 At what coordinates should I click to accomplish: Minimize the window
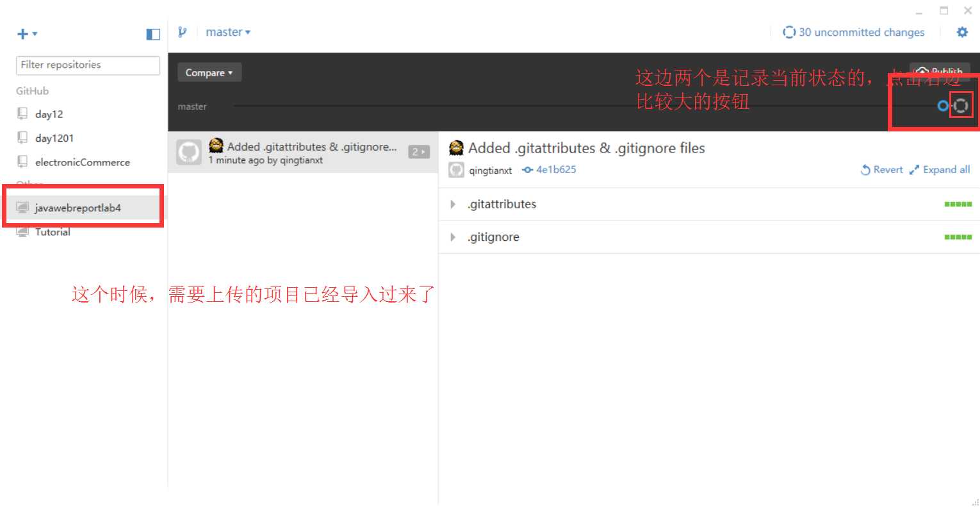919,12
